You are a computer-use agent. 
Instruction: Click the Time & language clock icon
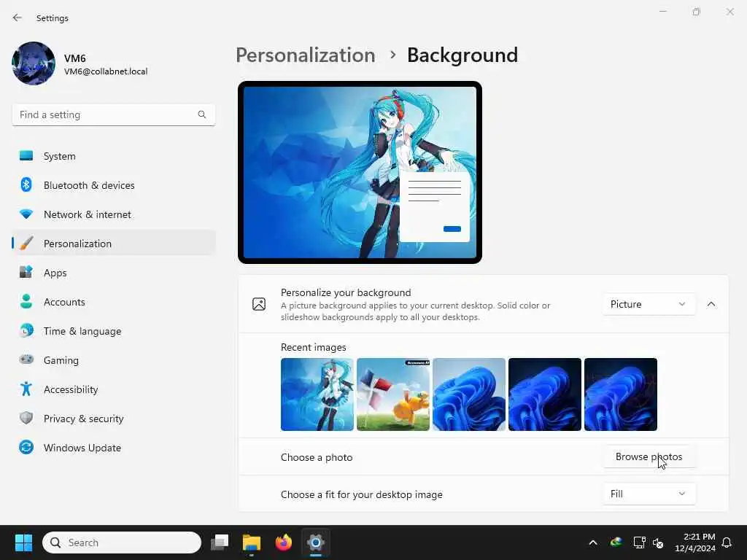[x=26, y=330]
